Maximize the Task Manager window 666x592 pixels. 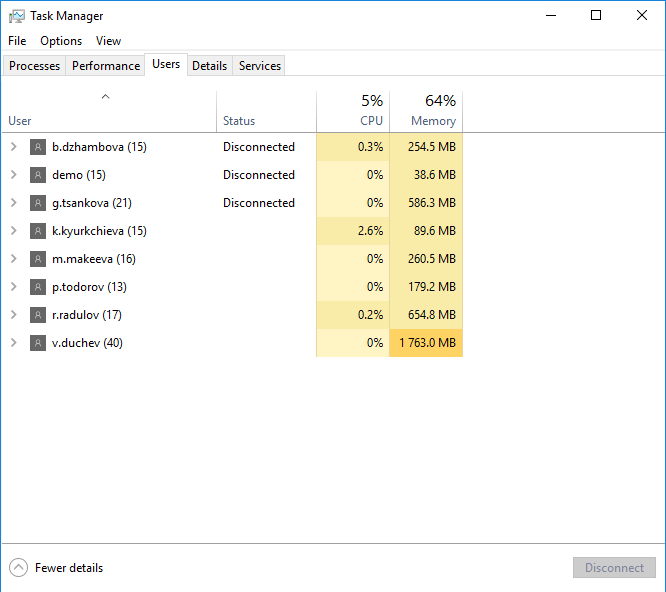tap(596, 16)
